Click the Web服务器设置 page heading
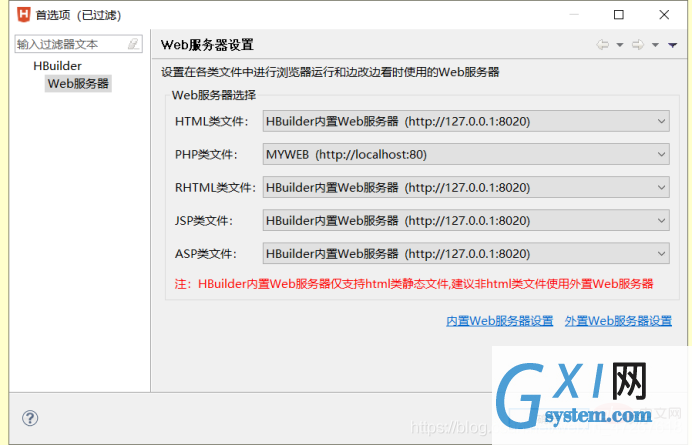The height and width of the screenshot is (446, 692). [x=207, y=45]
